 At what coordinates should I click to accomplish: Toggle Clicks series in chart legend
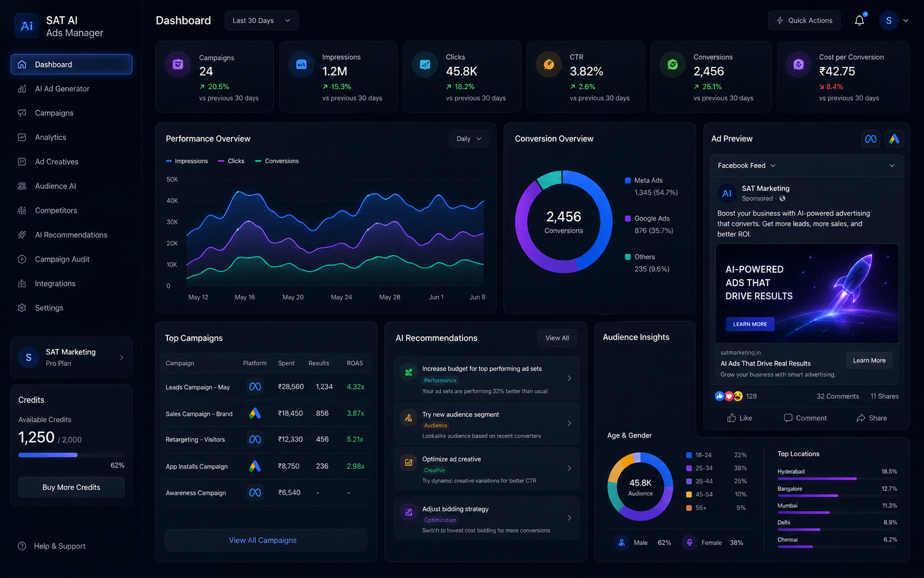(231, 161)
